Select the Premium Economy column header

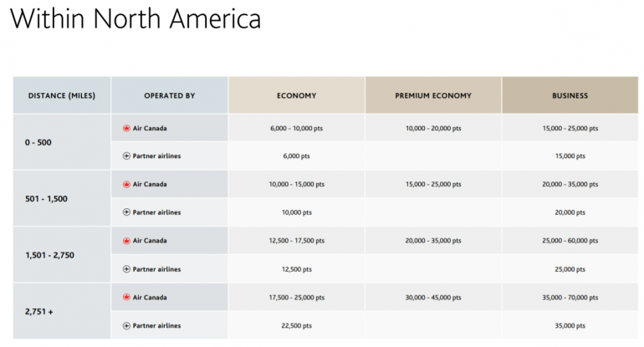(433, 96)
